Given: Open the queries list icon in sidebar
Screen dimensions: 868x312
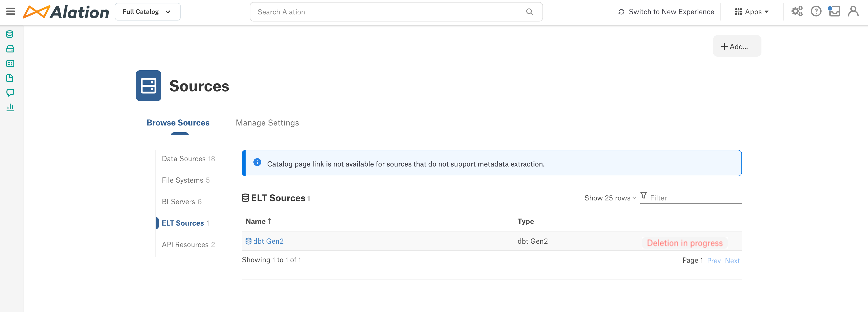Looking at the screenshot, I should (x=10, y=63).
